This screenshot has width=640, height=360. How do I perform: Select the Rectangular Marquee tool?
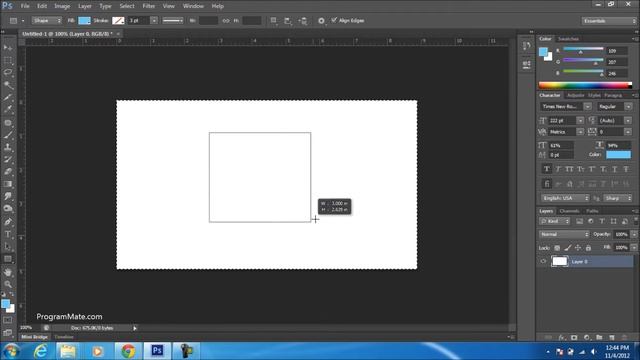coord(8,61)
